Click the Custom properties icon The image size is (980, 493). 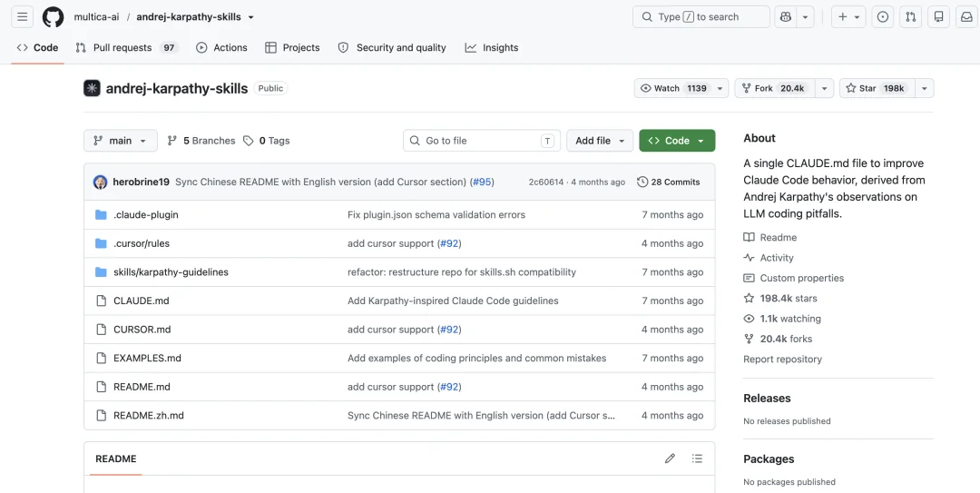coord(749,278)
